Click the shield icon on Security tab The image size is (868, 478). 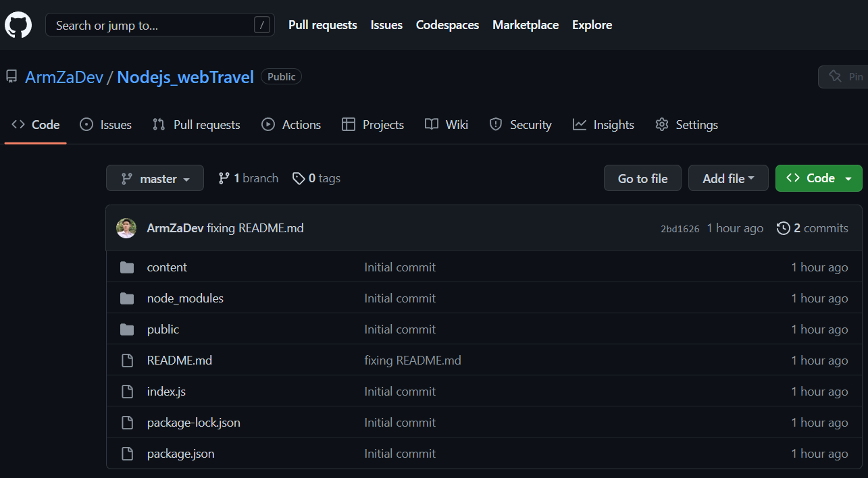coord(496,124)
